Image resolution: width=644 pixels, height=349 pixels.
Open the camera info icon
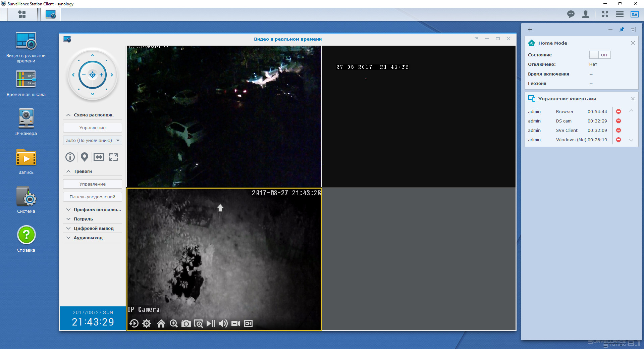tap(70, 157)
